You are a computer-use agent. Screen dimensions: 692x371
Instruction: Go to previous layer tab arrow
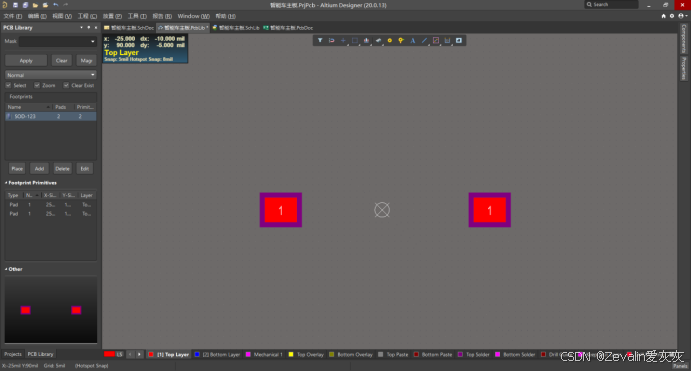[130, 354]
